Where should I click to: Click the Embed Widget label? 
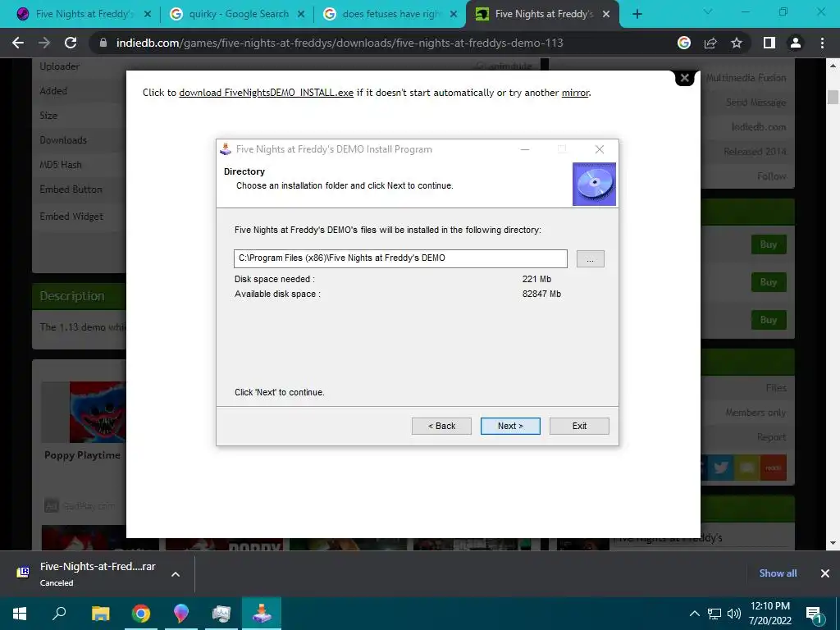(71, 217)
